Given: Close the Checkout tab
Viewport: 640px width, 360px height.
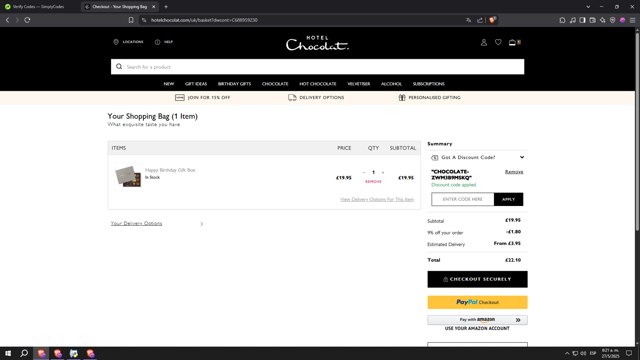Looking at the screenshot, I should [x=153, y=7].
